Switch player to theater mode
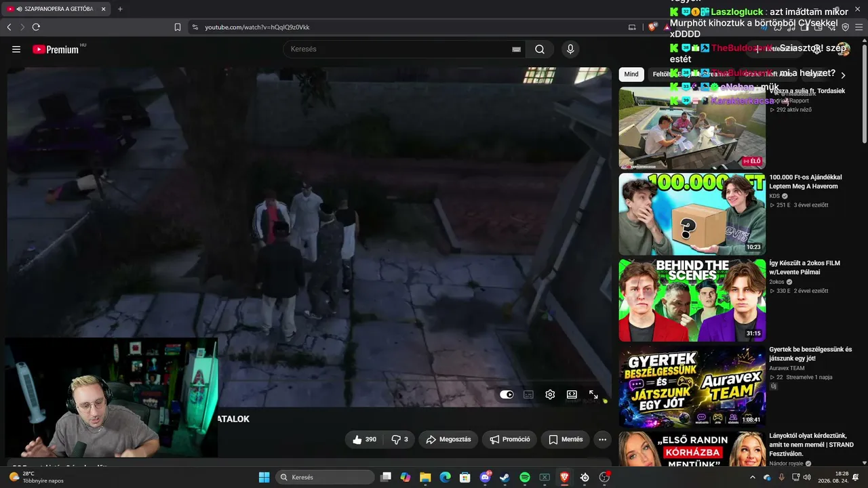The width and height of the screenshot is (868, 488). [572, 394]
